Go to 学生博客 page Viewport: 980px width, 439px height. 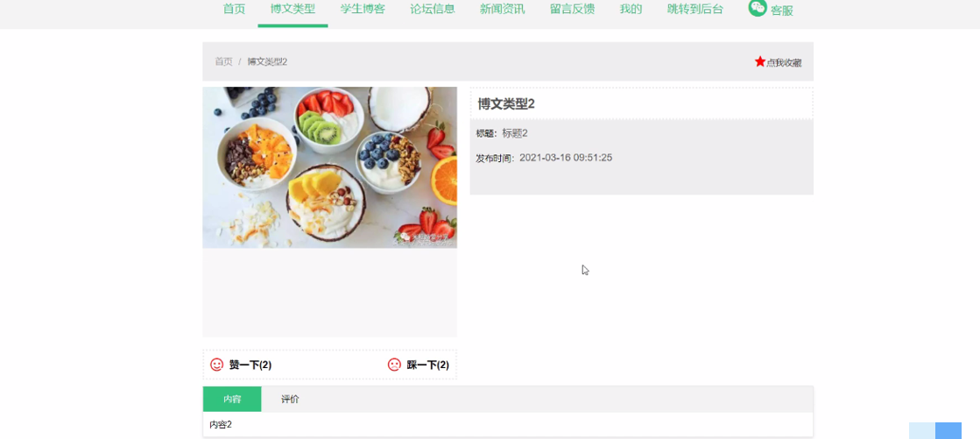(x=363, y=9)
